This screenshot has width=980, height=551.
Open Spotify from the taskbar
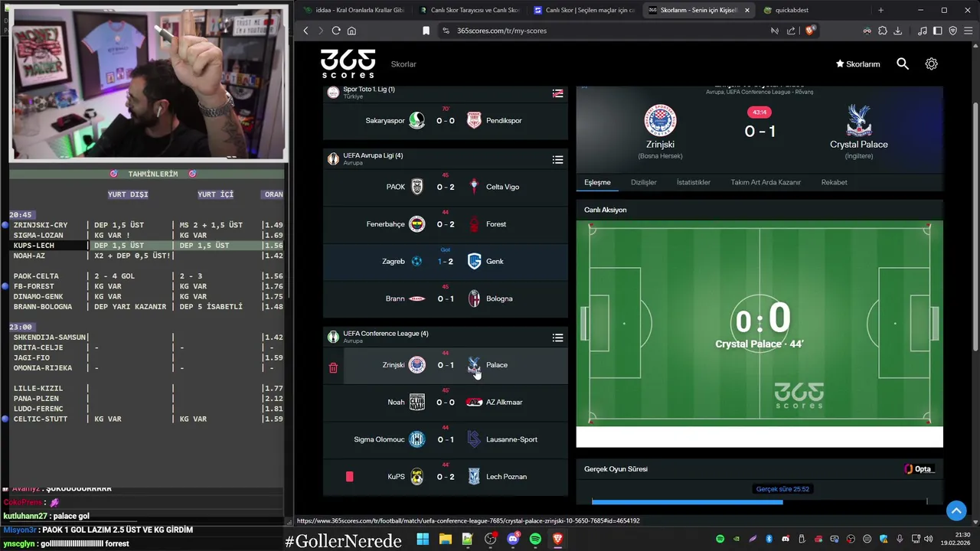click(535, 540)
